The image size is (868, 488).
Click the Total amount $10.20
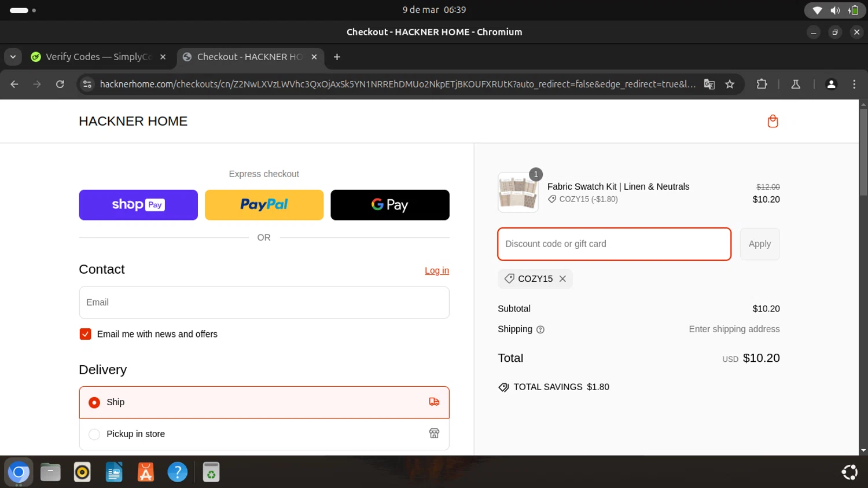tap(762, 358)
